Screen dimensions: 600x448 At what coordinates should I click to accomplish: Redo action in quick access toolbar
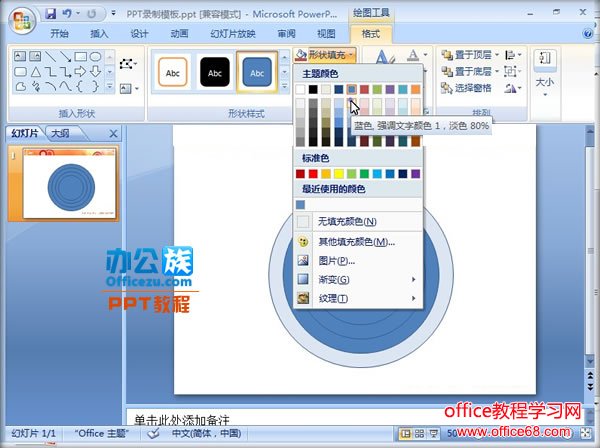click(x=91, y=14)
